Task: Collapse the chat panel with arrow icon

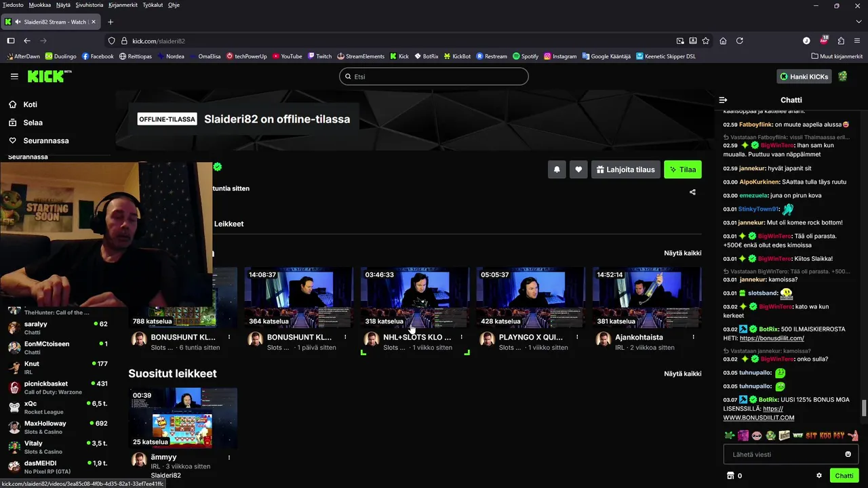Action: tap(723, 100)
